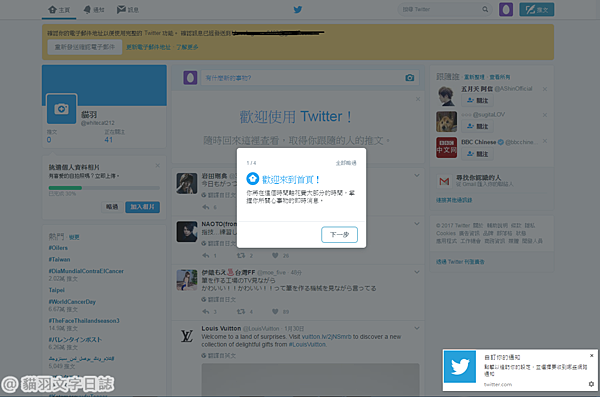This screenshot has height=397, width=600.
Task: Click the Next step button in popup
Action: tap(339, 234)
